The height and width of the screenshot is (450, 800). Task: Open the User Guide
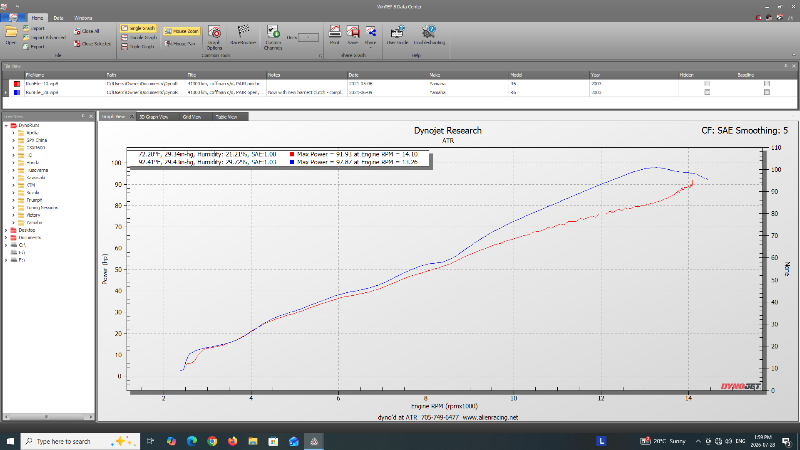click(x=397, y=35)
